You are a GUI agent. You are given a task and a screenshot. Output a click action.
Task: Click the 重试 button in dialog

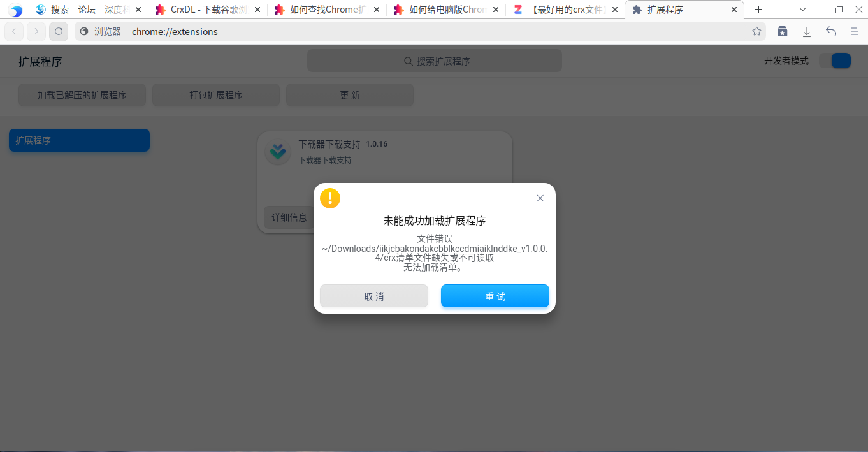(495, 295)
